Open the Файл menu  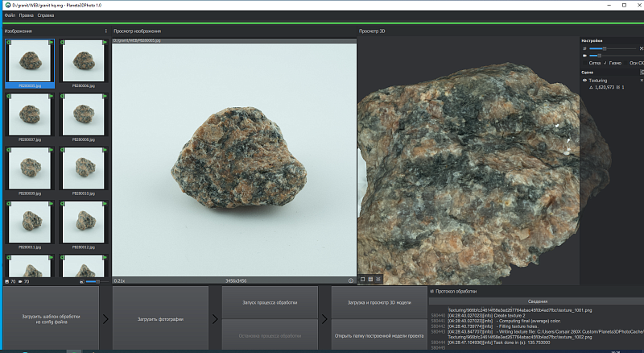[10, 15]
